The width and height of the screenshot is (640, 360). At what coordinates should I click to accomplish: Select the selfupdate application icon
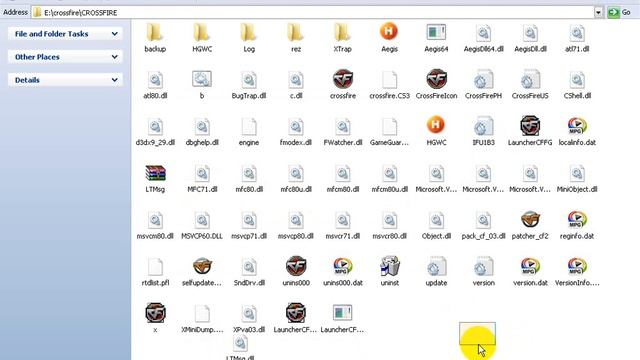(x=202, y=267)
